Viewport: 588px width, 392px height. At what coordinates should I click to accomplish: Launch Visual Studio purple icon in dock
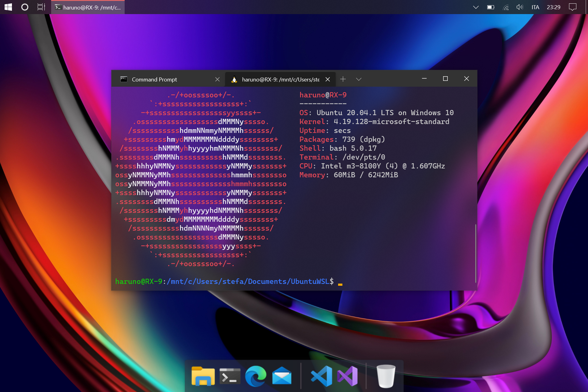pos(347,376)
